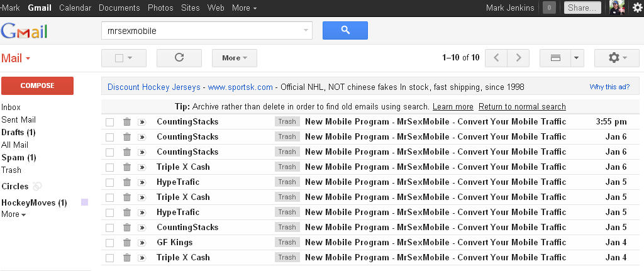Viewport: 644px width, 271px height.
Task: Click the display density view button
Action: [555, 58]
